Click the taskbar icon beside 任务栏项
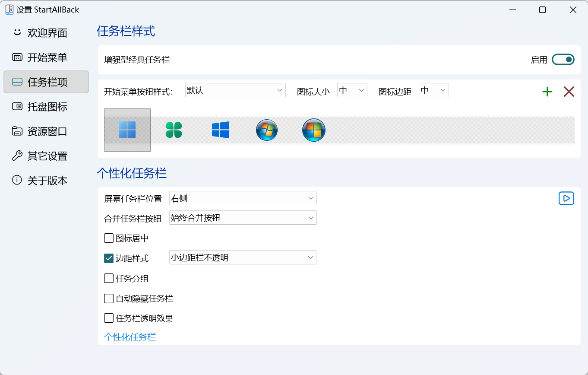The width and height of the screenshot is (588, 375). [x=17, y=82]
